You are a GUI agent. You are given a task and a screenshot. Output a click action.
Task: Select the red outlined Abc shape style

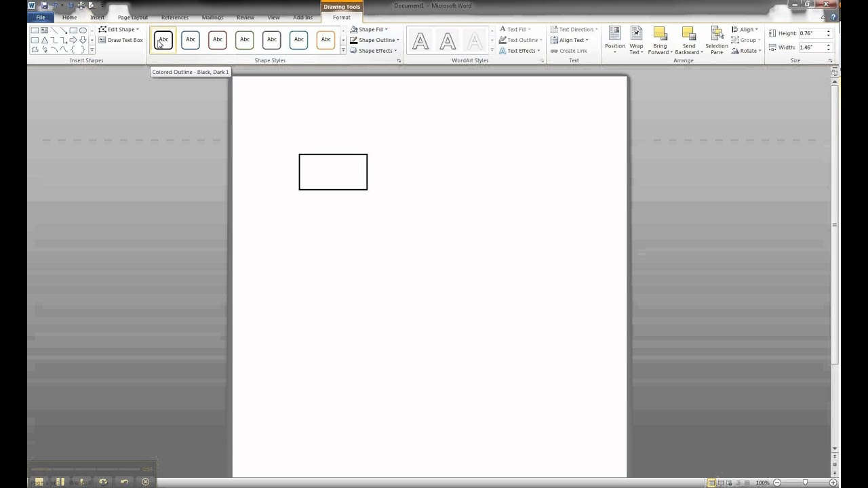pyautogui.click(x=218, y=39)
